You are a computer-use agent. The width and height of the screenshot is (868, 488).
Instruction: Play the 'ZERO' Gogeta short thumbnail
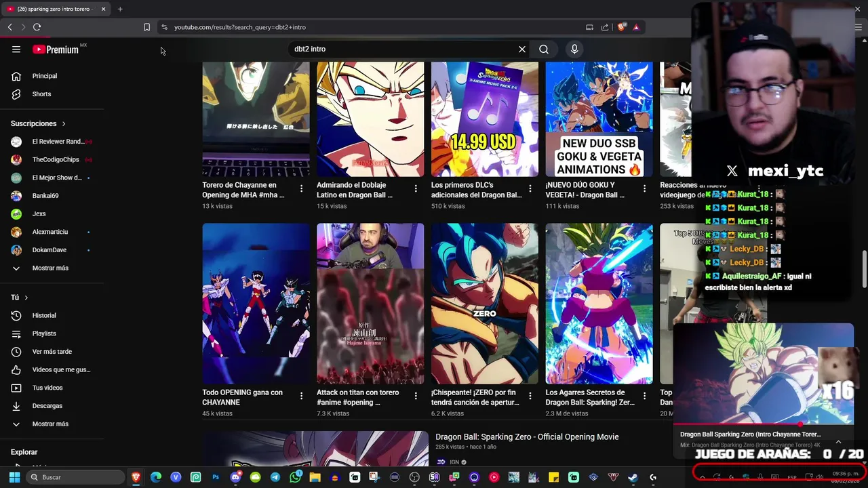click(485, 304)
